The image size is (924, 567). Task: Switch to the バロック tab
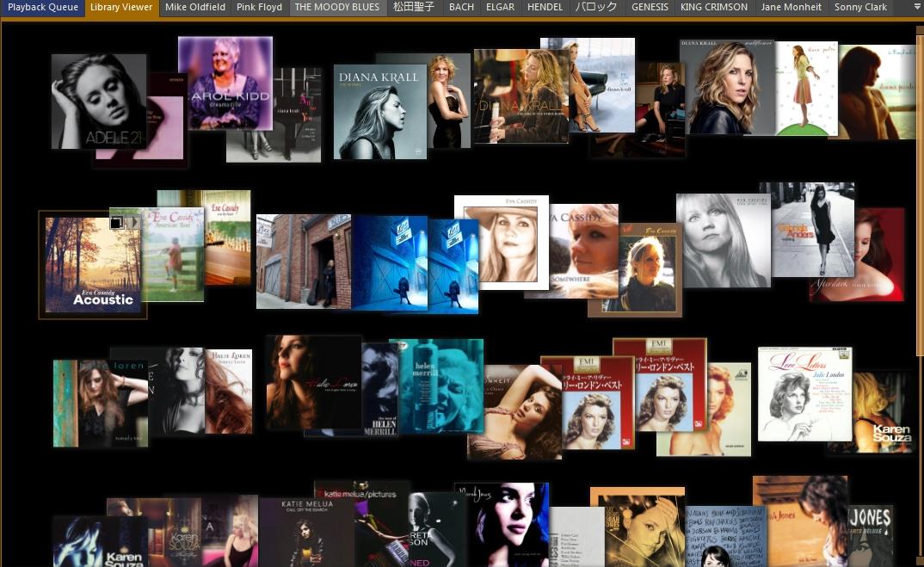pos(595,8)
